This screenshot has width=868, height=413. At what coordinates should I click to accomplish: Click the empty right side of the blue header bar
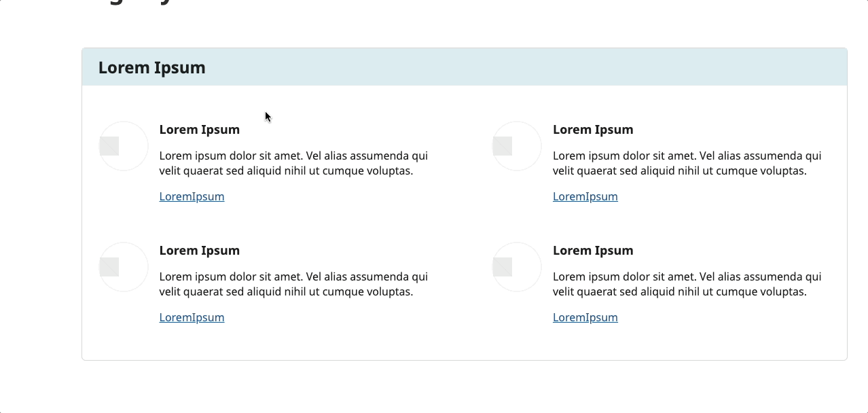point(611,67)
